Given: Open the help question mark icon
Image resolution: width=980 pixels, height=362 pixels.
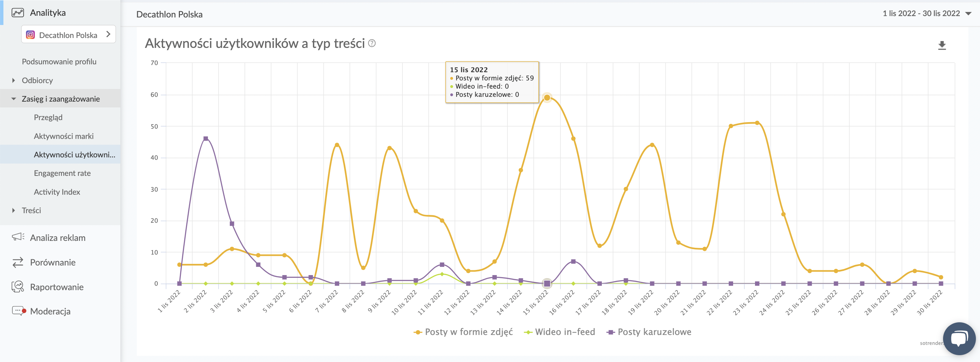Looking at the screenshot, I should (x=372, y=43).
